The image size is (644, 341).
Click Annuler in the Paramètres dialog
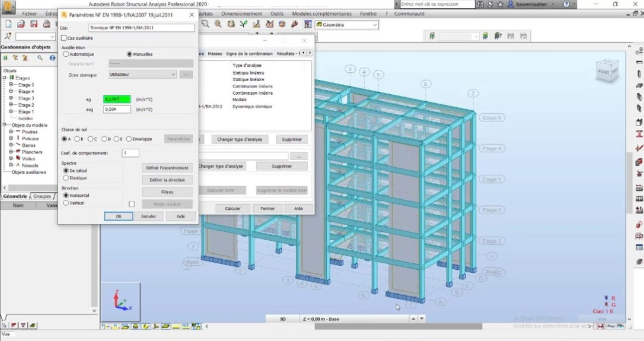[x=148, y=216]
